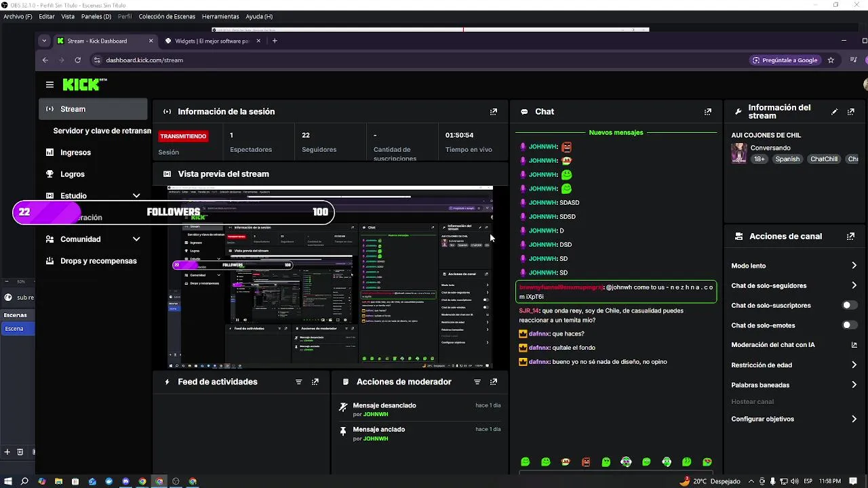Click the Spanish stream tag
Screen dimensions: 868x488
tap(787, 159)
